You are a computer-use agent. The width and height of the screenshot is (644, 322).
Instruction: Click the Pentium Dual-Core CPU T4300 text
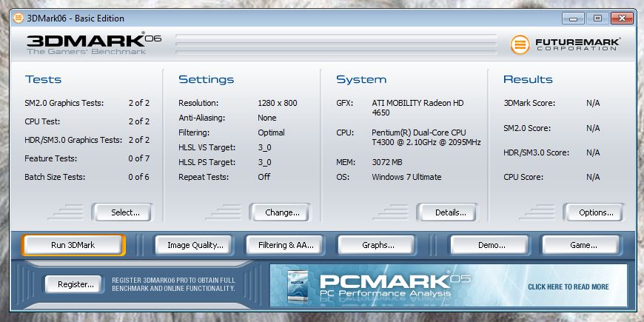(426, 137)
